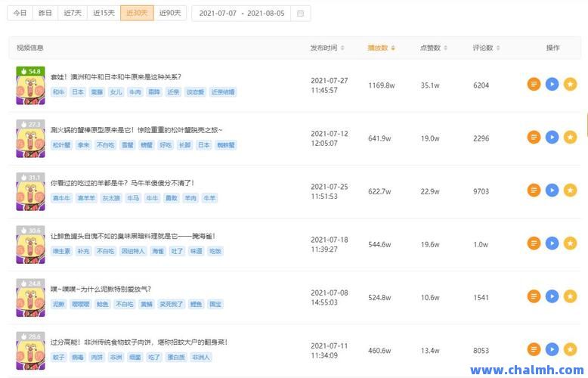
Task: Select the 近90天 time range tab
Action: (x=170, y=13)
